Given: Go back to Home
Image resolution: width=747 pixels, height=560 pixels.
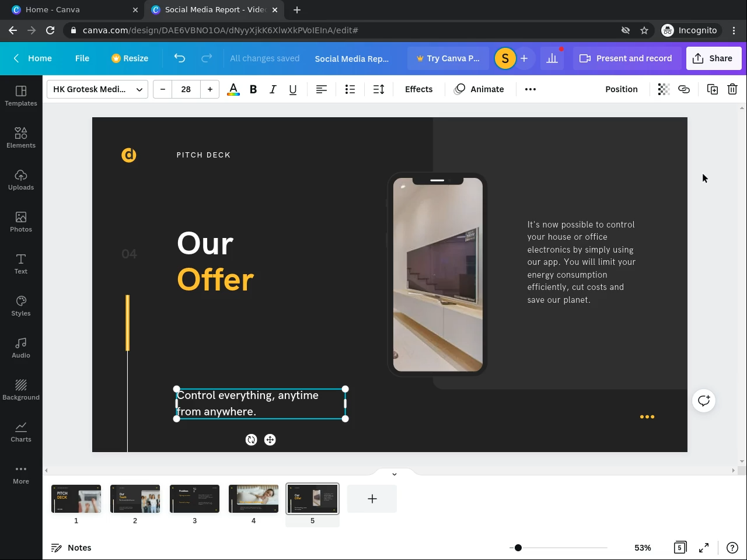Looking at the screenshot, I should point(33,58).
